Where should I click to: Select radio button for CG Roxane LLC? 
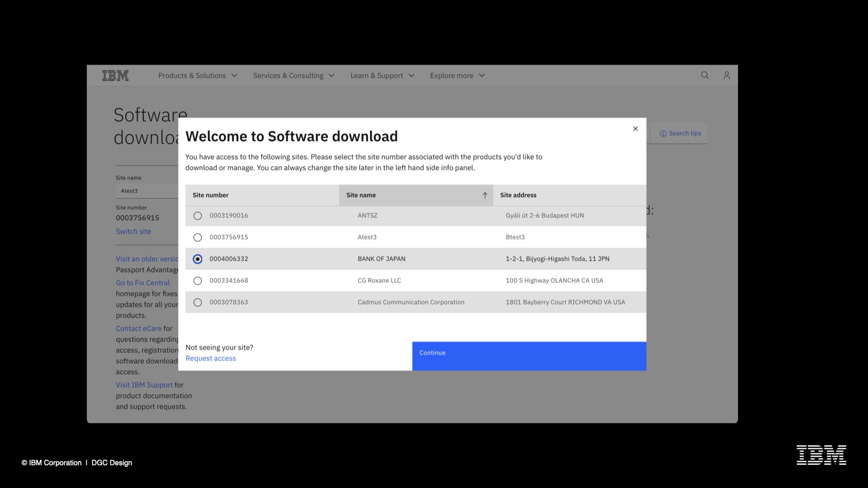(x=198, y=281)
